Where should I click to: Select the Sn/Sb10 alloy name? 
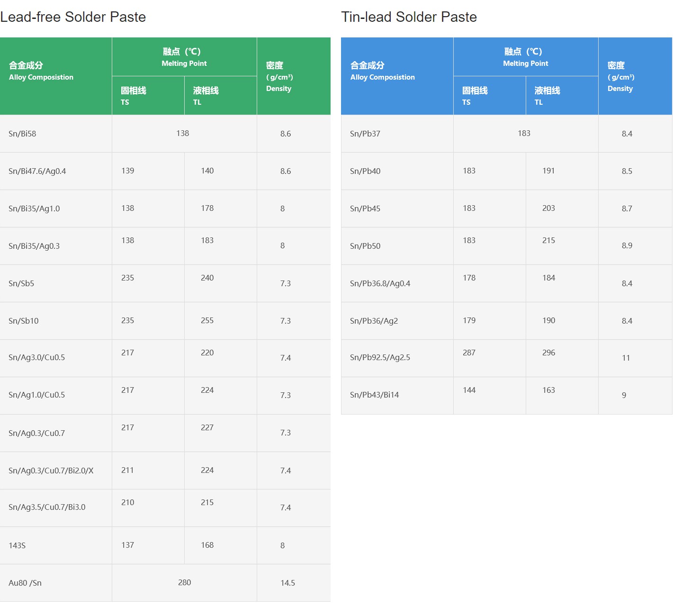(24, 321)
